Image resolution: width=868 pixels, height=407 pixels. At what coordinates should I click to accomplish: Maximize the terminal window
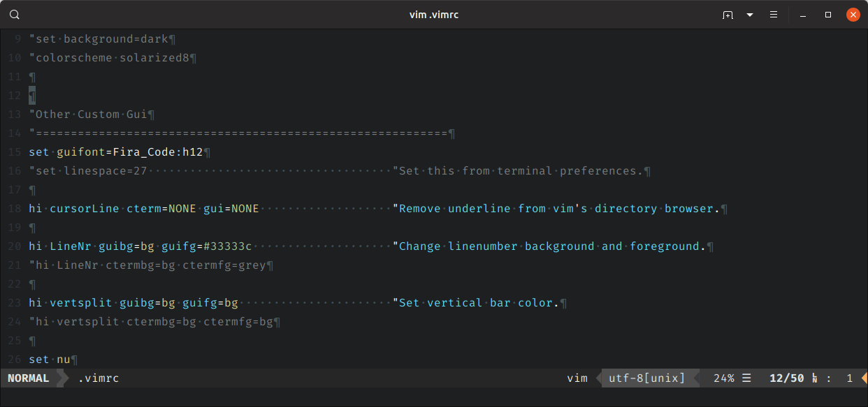point(828,15)
